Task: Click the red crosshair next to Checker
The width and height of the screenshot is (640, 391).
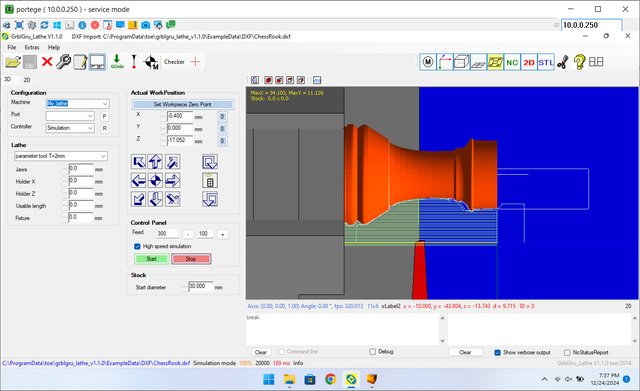Action: coord(196,62)
